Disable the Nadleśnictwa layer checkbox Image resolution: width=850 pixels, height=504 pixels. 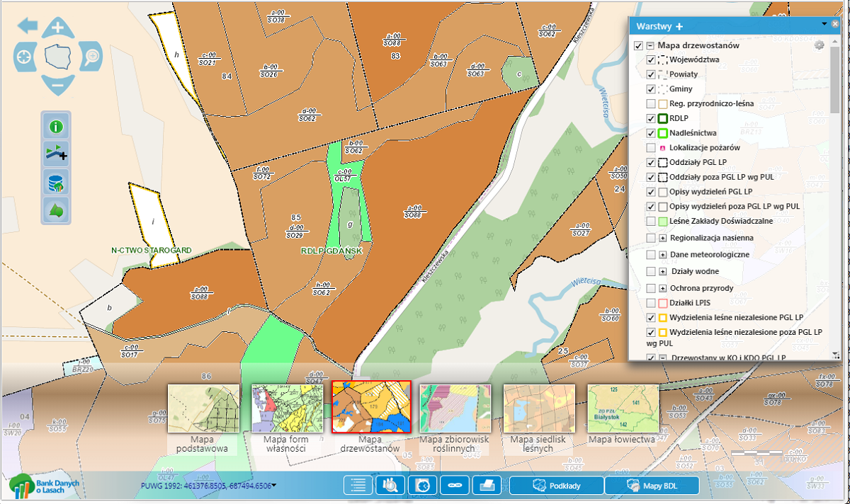click(x=651, y=133)
